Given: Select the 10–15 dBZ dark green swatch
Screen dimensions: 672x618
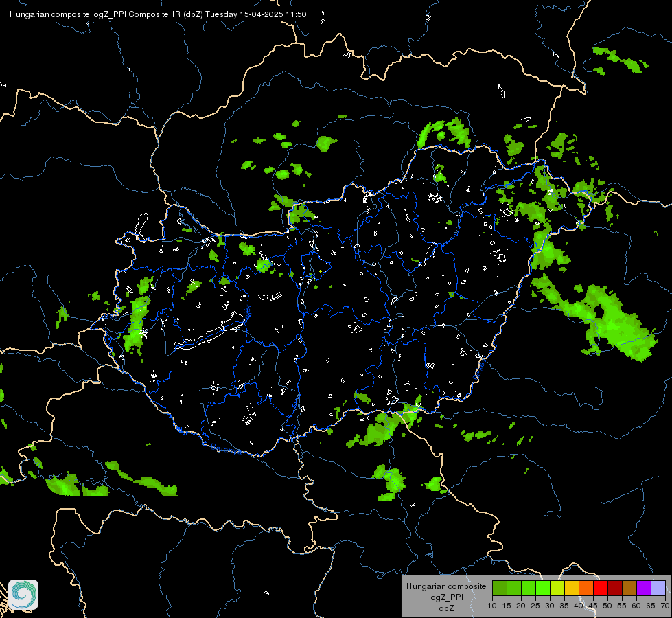Looking at the screenshot, I should 499,588.
